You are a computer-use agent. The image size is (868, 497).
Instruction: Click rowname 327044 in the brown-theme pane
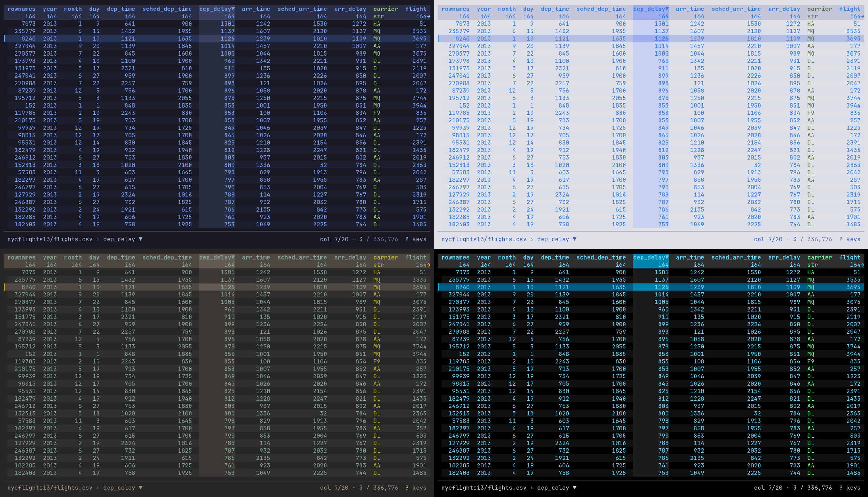(25, 295)
